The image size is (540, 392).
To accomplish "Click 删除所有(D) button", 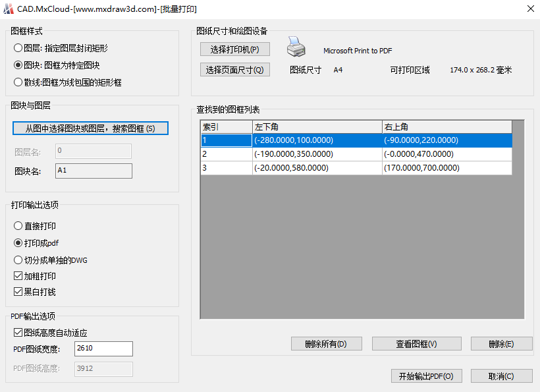I will (x=326, y=344).
